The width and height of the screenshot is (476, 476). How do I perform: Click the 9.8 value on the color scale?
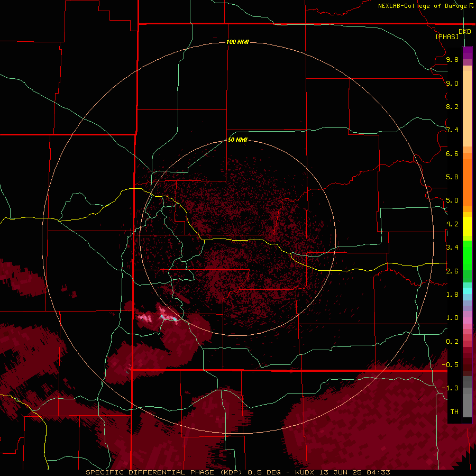[x=452, y=59]
